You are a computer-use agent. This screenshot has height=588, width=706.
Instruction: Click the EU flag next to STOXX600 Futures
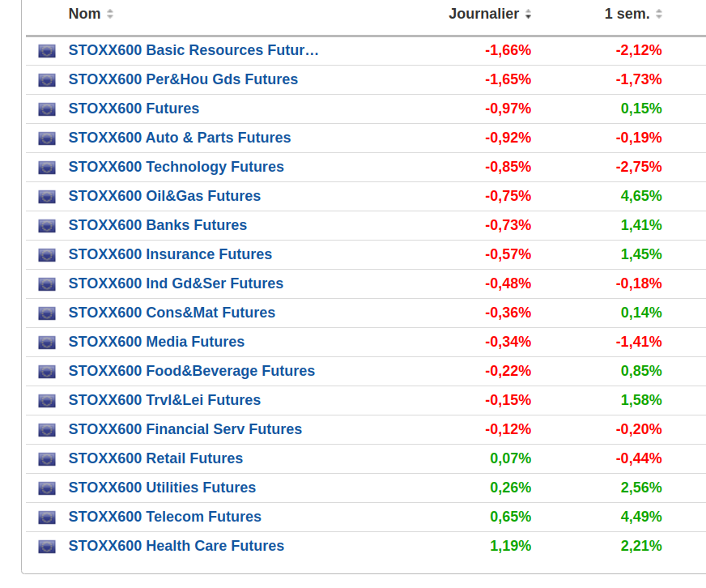click(x=47, y=109)
